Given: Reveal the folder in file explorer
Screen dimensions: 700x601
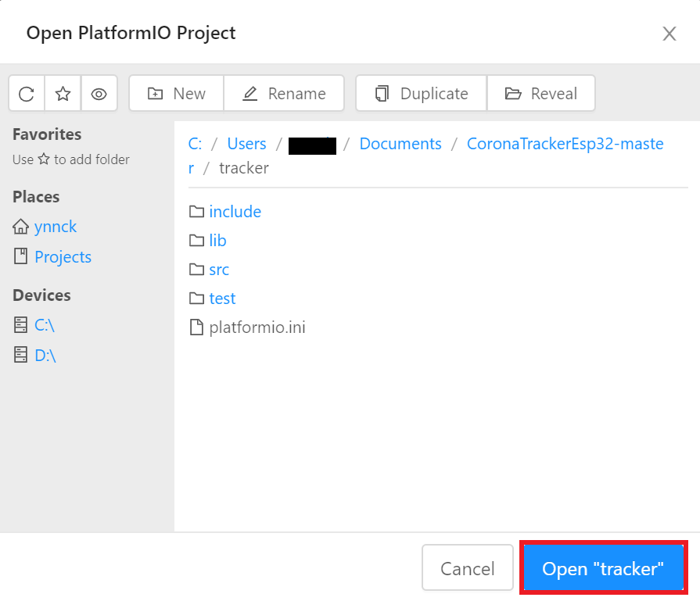Looking at the screenshot, I should tap(541, 94).
